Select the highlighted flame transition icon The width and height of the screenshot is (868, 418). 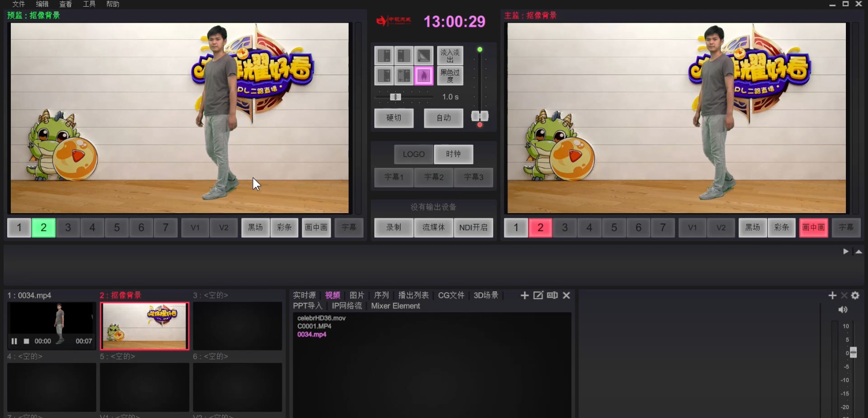pos(424,76)
